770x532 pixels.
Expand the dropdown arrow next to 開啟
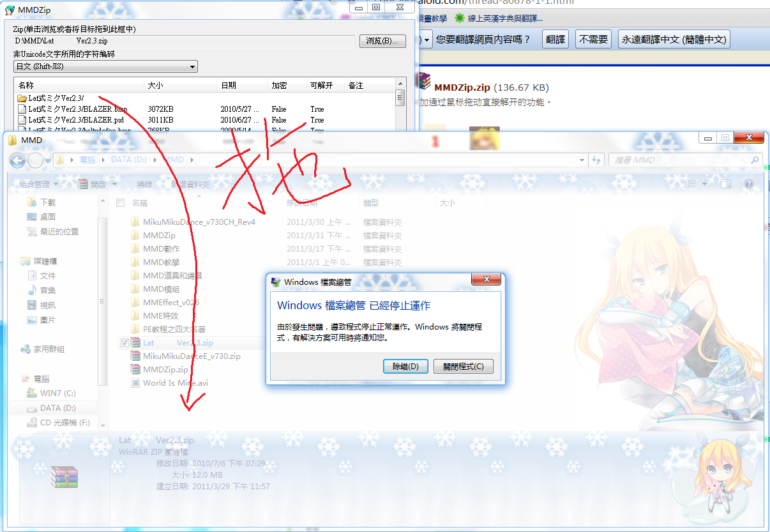coord(114,184)
